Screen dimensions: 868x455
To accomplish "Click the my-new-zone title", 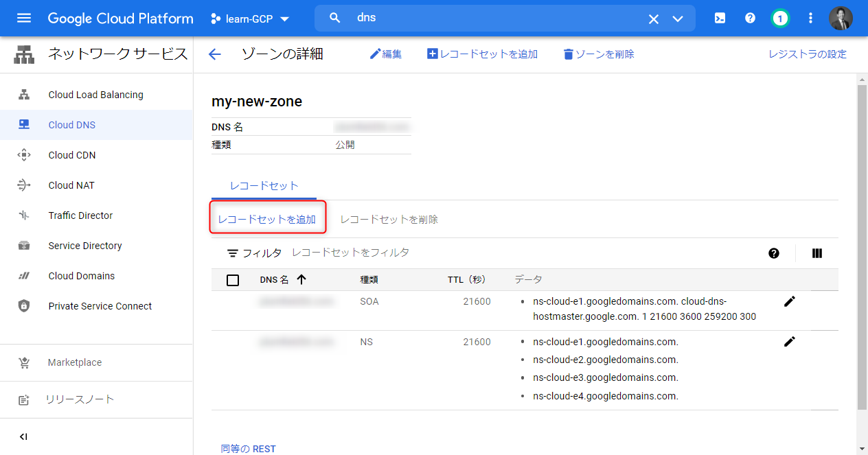I will coord(257,102).
